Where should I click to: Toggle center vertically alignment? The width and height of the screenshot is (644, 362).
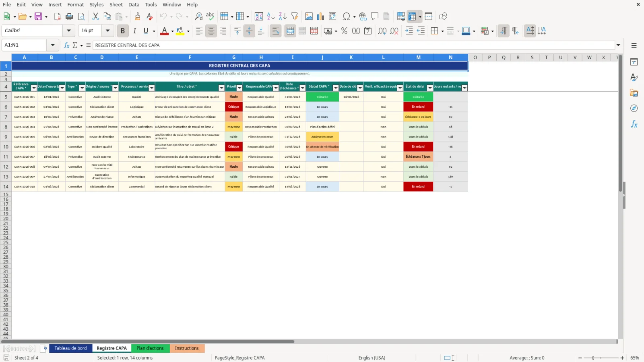(249, 31)
